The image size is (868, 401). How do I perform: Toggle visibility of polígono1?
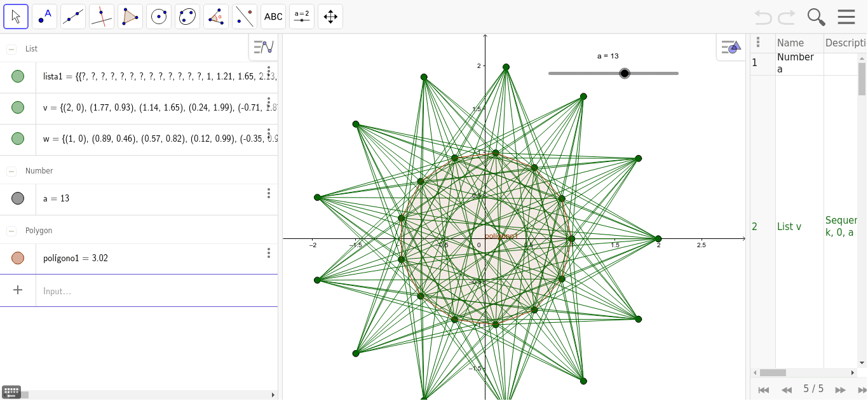(18, 258)
